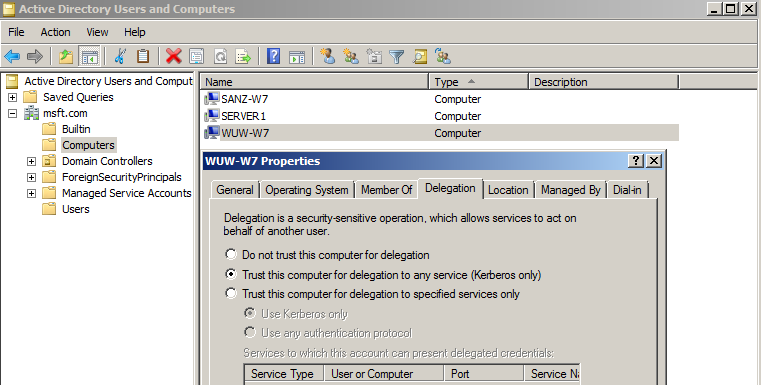Close the WUW-W7 Properties dialog
This screenshot has height=385, width=761.
(x=654, y=161)
